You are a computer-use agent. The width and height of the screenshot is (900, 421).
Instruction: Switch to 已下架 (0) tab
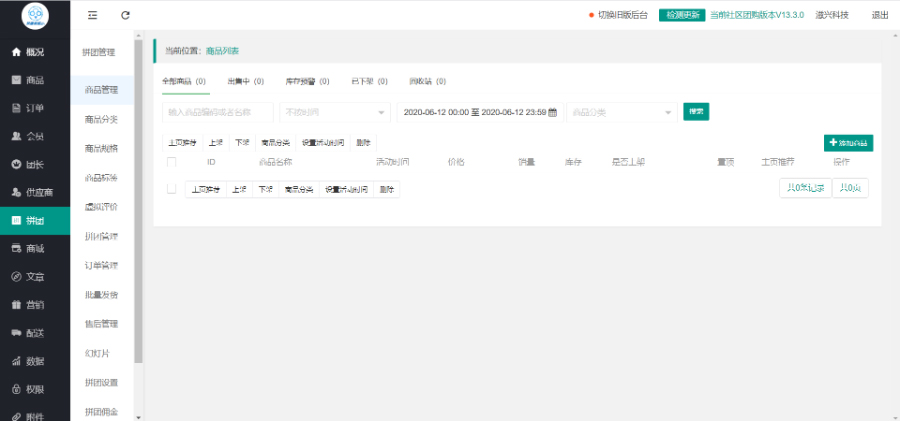(x=370, y=82)
